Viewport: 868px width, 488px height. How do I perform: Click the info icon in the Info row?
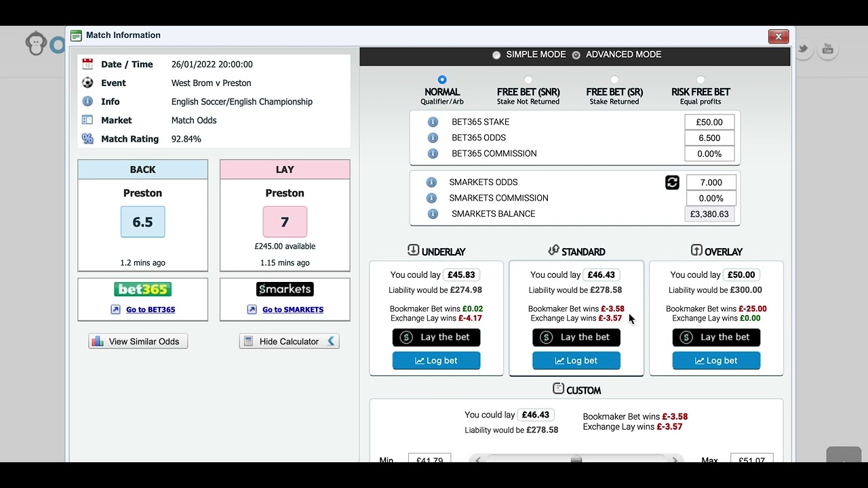tap(87, 101)
